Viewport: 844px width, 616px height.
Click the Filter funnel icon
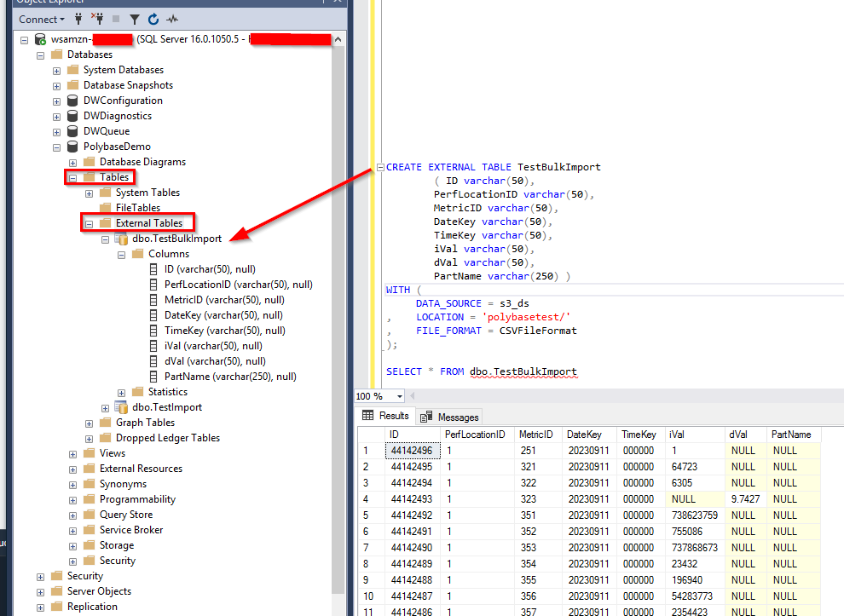click(135, 20)
